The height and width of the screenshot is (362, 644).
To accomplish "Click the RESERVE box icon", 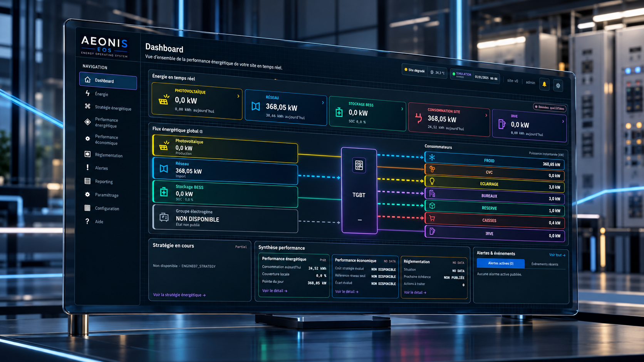I will [x=432, y=206].
